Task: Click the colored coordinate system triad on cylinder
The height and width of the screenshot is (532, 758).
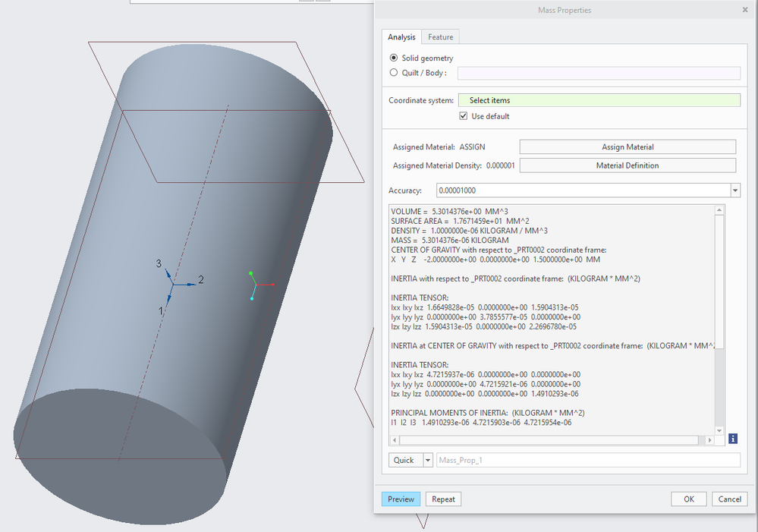Action: coord(256,285)
